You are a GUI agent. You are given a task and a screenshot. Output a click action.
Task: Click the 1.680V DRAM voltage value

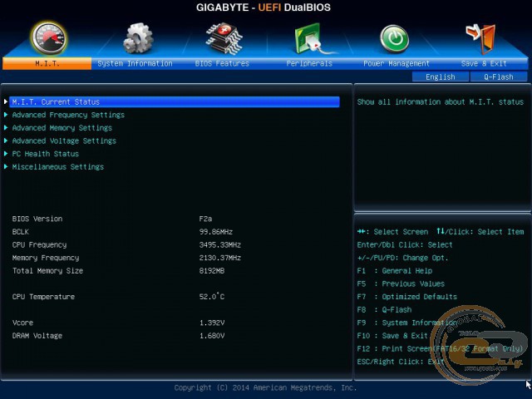coord(212,336)
